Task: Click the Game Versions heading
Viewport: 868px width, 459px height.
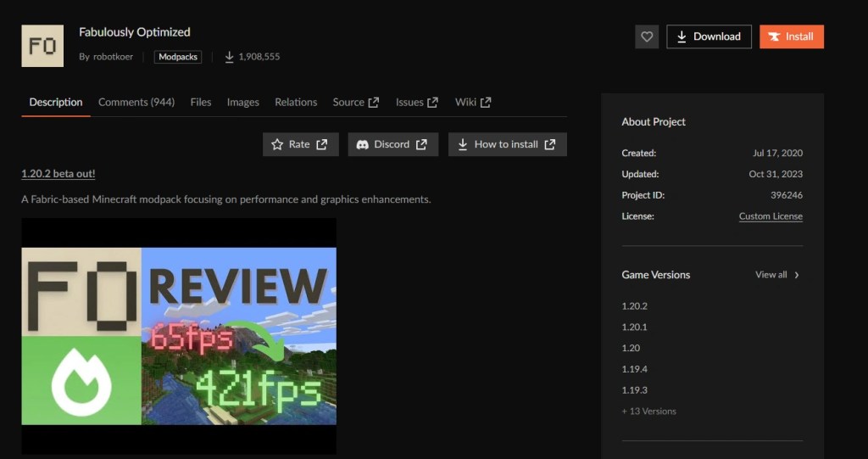Action: point(656,275)
